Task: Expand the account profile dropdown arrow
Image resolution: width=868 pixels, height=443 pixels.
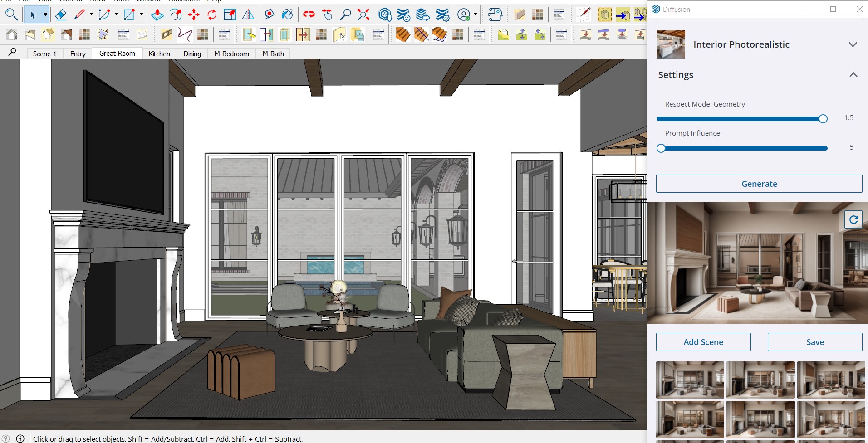Action: click(476, 15)
